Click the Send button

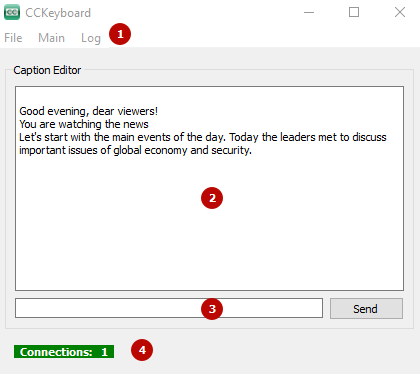tap(366, 309)
